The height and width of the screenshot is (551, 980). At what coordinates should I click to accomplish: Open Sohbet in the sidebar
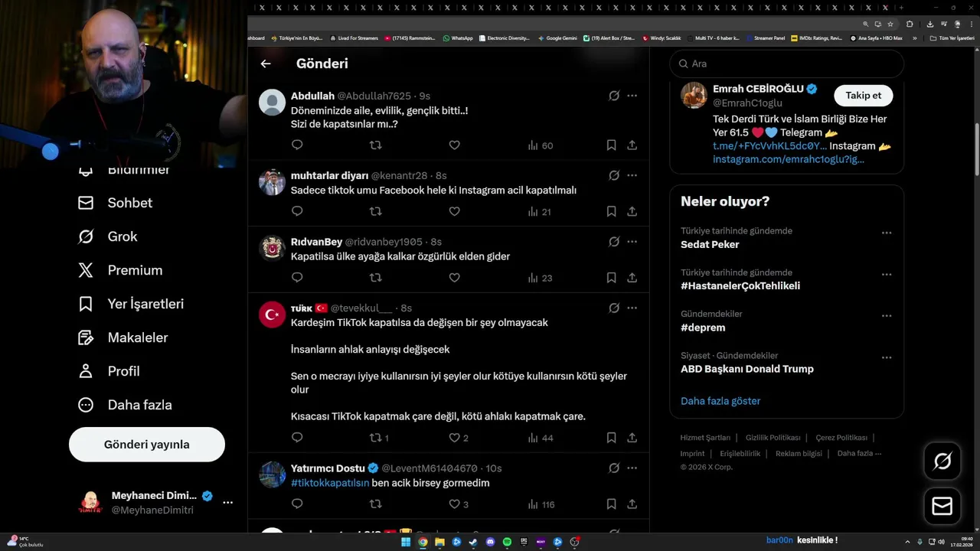(115, 203)
